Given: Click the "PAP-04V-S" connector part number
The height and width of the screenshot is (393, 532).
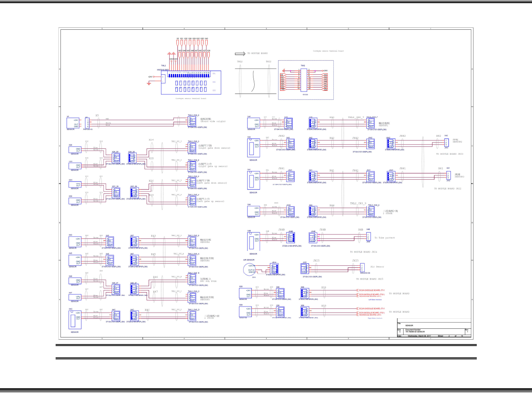Looking at the screenshot, I should [x=88, y=129].
